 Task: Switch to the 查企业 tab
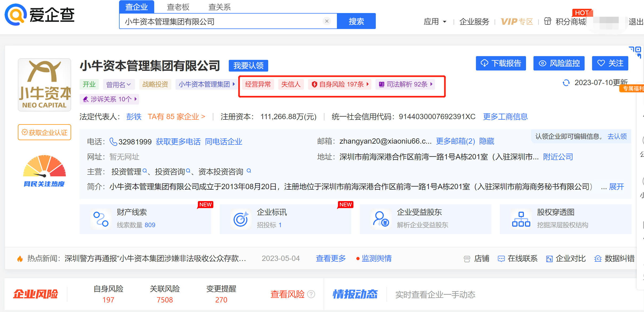click(136, 7)
